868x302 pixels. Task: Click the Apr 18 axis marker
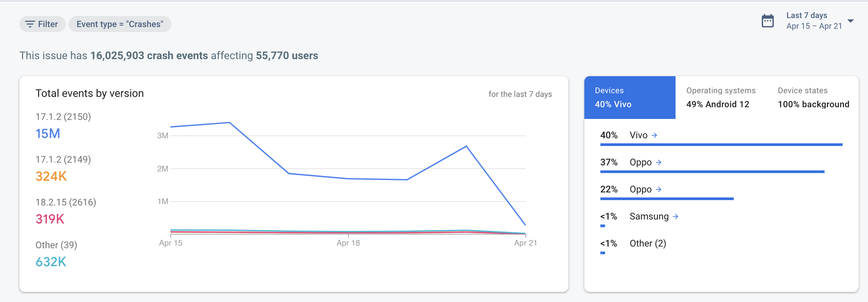click(x=348, y=243)
